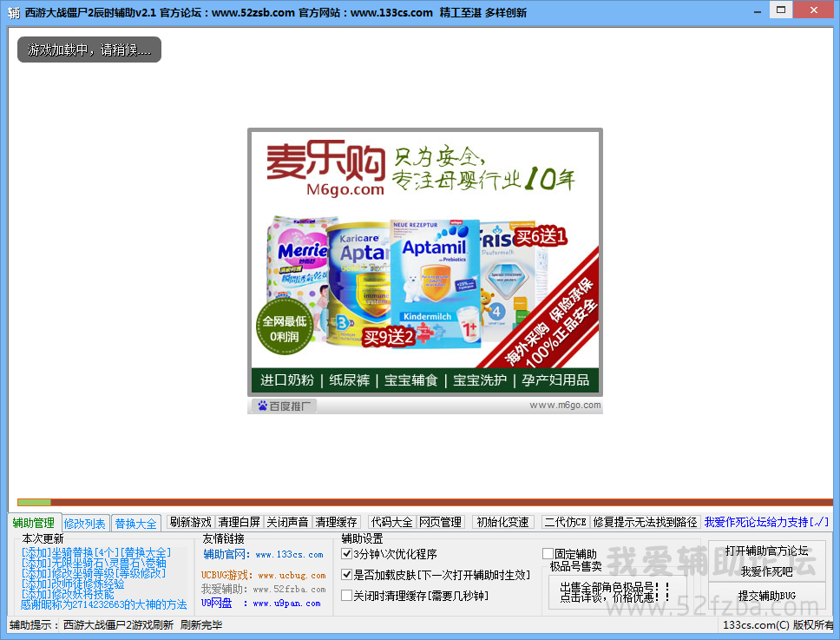Click the 坐骑替换[4个] update entry
Viewport: 840px width, 640px height.
coord(96,552)
